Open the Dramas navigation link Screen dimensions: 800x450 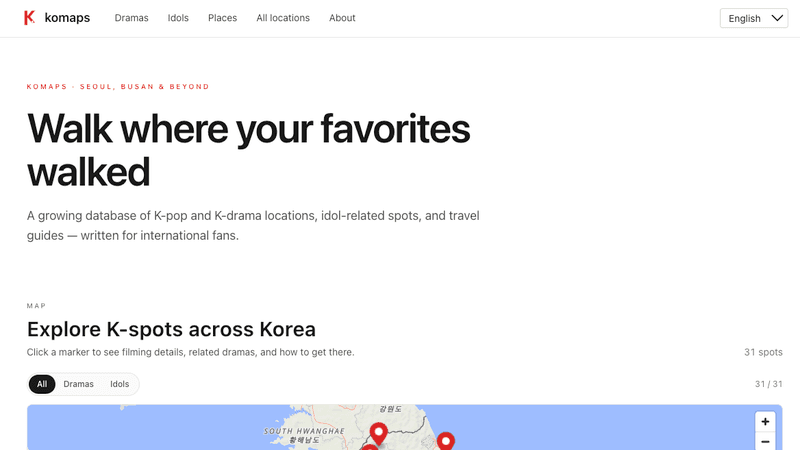(x=131, y=18)
